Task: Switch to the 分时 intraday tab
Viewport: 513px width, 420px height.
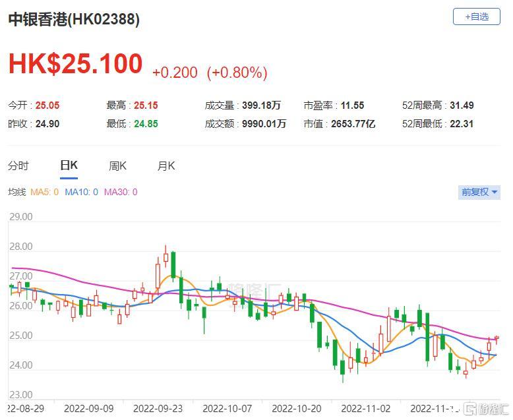Action: point(18,166)
